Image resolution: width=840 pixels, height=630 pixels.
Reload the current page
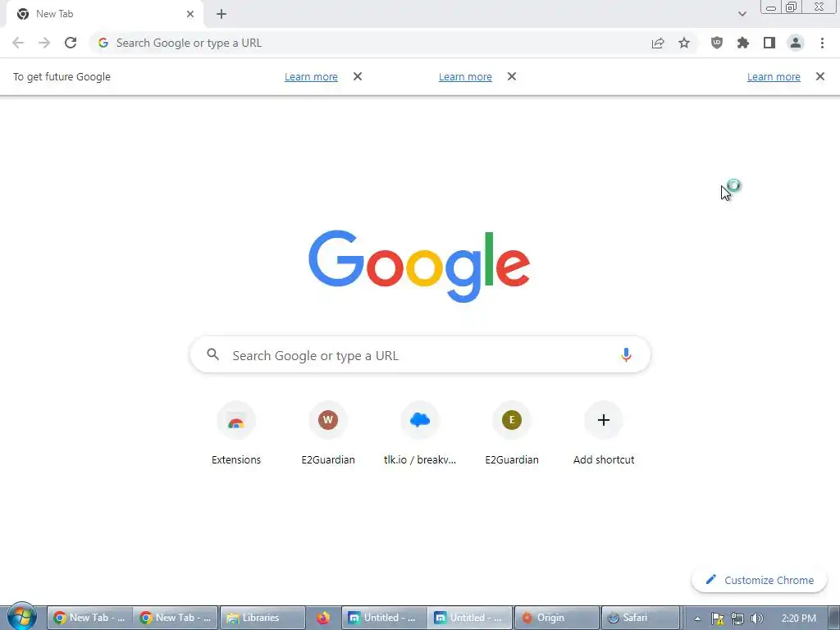pyautogui.click(x=71, y=43)
